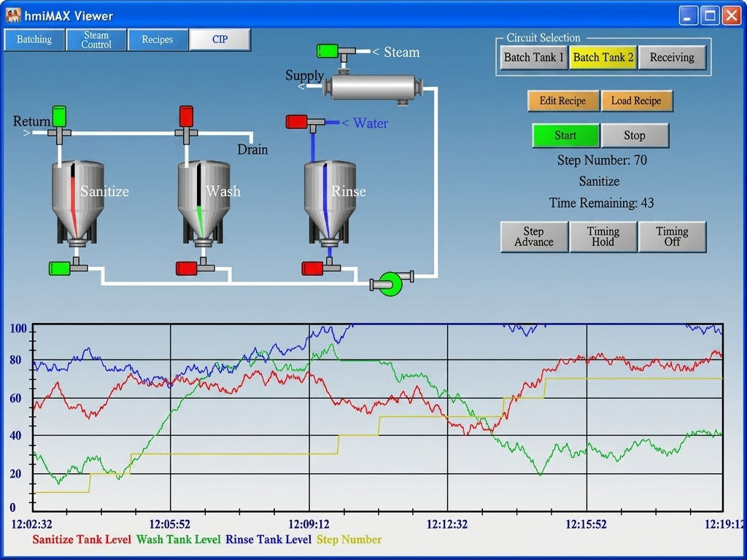Click the Drain label
Viewport: 747px width, 560px height.
[252, 149]
